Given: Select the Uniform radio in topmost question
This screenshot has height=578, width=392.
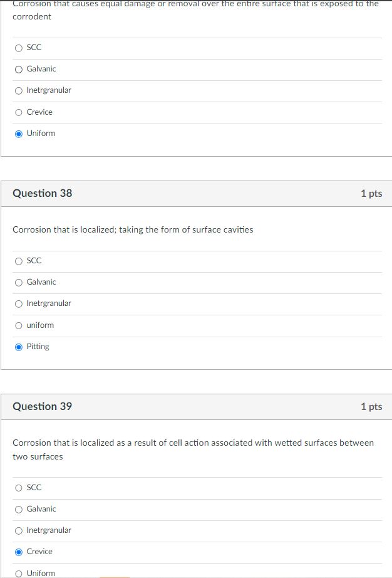Looking at the screenshot, I should pyautogui.click(x=19, y=134).
